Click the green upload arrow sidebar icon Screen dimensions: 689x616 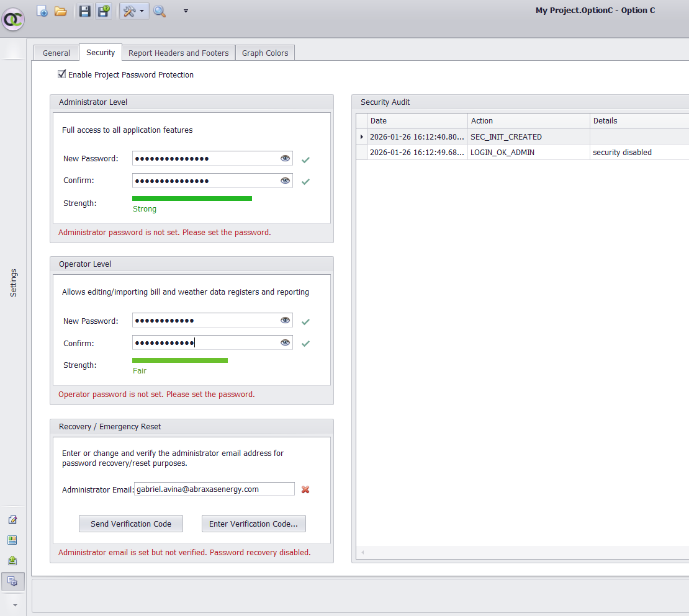pos(12,560)
